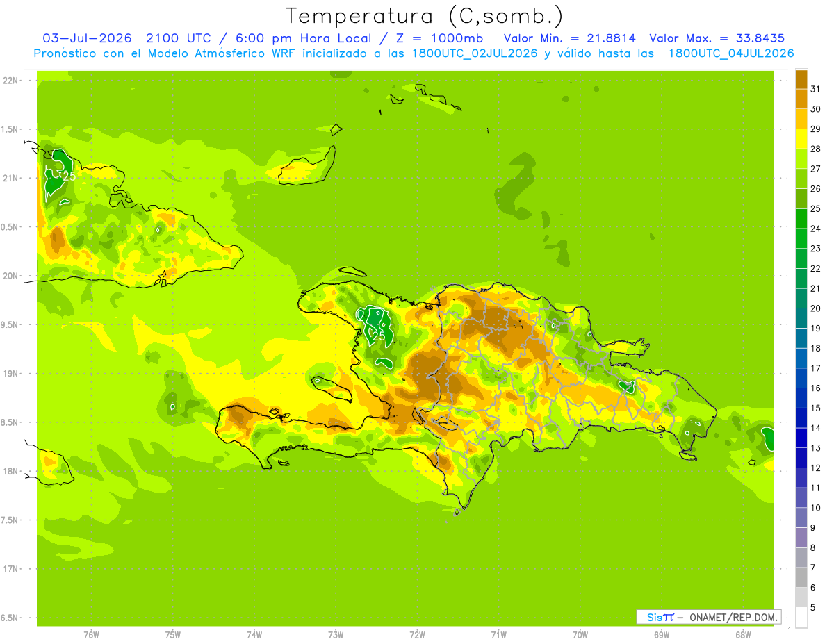Click the '21N' latitude label

click(10, 178)
